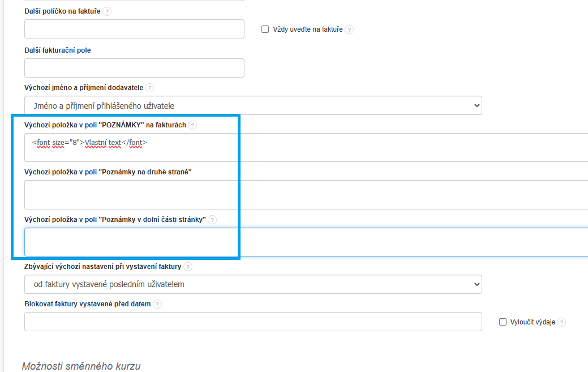Click the 'Možnosti směnného kurzu' section heading
This screenshot has height=372, width=588.
(x=81, y=366)
